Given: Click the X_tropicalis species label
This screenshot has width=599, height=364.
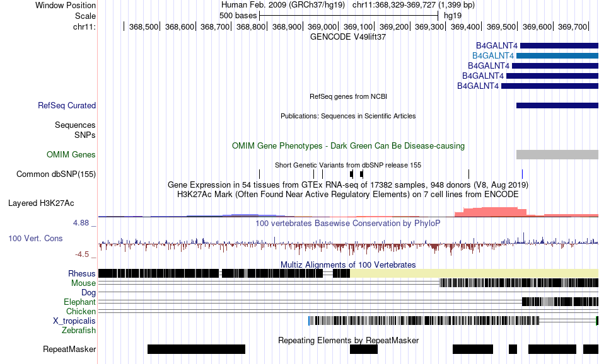Looking at the screenshot, I should pyautogui.click(x=74, y=321).
